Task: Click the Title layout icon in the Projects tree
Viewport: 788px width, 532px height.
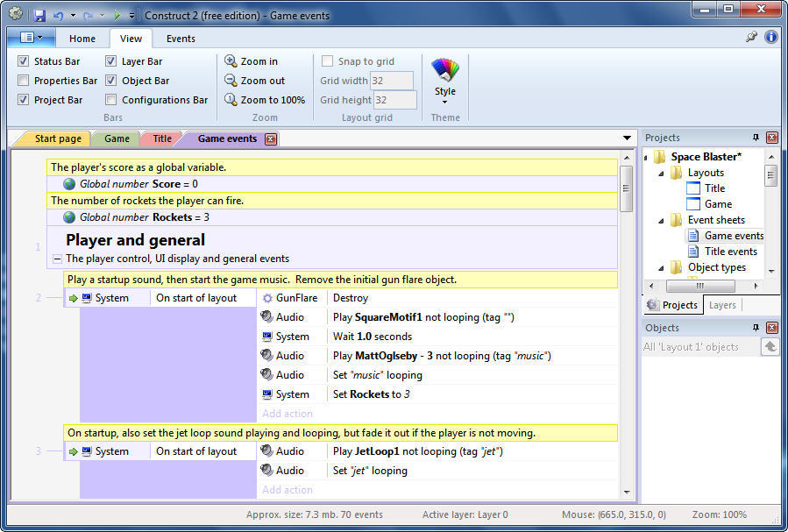Action: tap(693, 188)
